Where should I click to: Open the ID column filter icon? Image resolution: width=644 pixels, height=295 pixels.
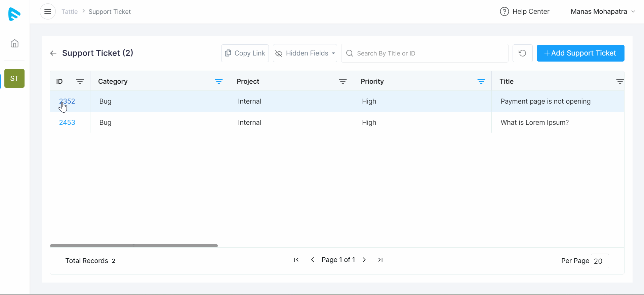[80, 81]
